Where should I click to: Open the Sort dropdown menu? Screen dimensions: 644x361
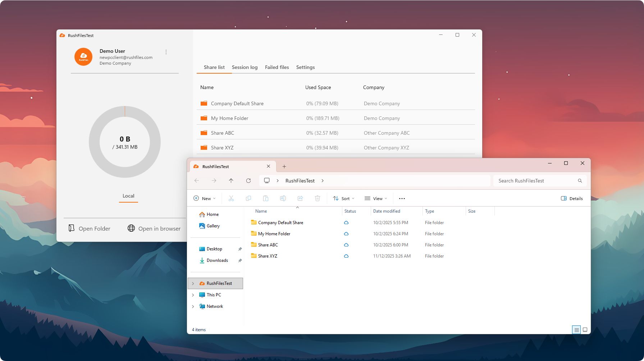[344, 199]
